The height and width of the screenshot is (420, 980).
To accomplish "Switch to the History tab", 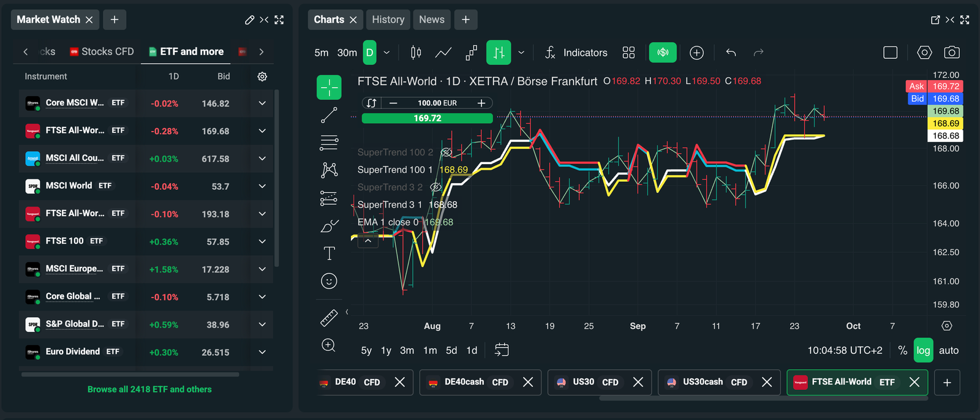I will click(388, 20).
